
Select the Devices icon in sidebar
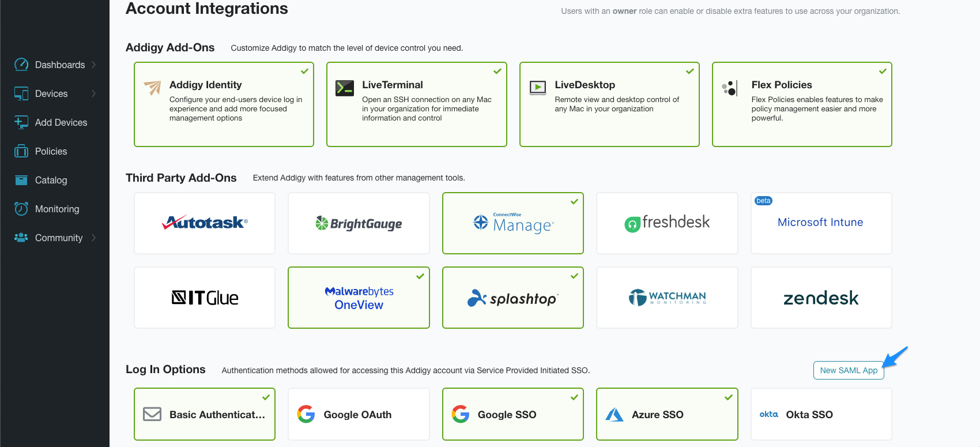click(21, 93)
